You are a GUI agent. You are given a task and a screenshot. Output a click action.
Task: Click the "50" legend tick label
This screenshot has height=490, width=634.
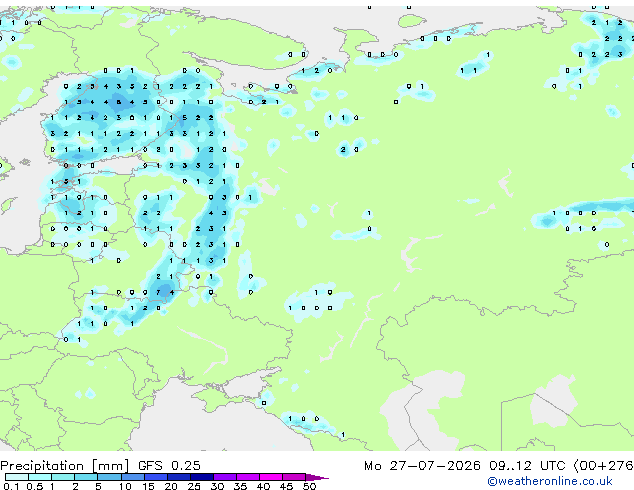tap(309, 486)
